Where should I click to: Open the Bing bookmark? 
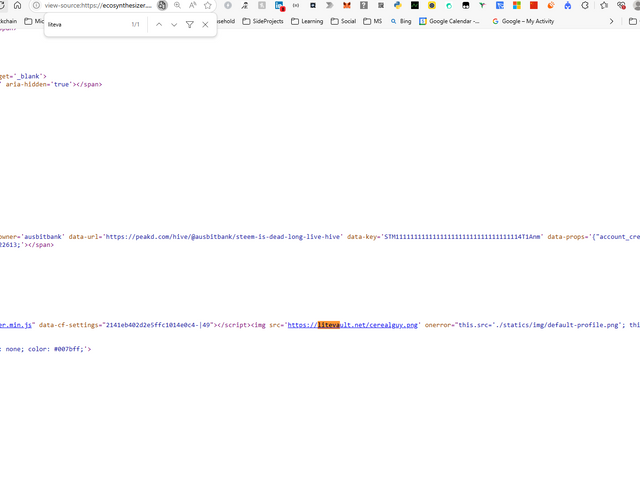pyautogui.click(x=401, y=21)
